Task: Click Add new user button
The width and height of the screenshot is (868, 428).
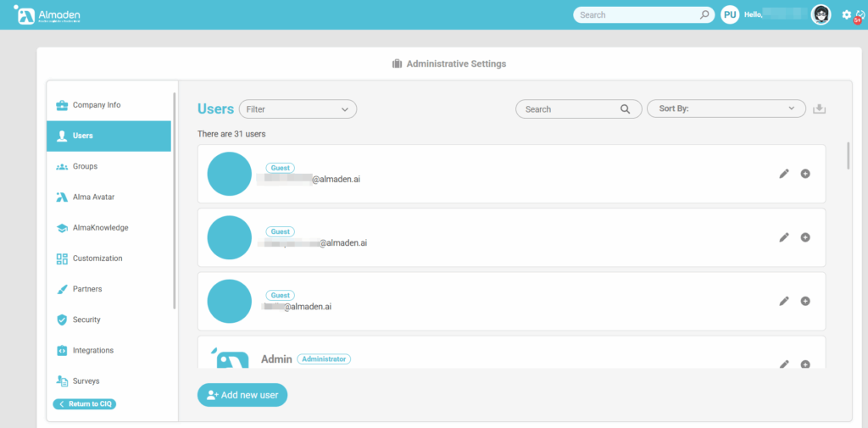Action: (242, 395)
